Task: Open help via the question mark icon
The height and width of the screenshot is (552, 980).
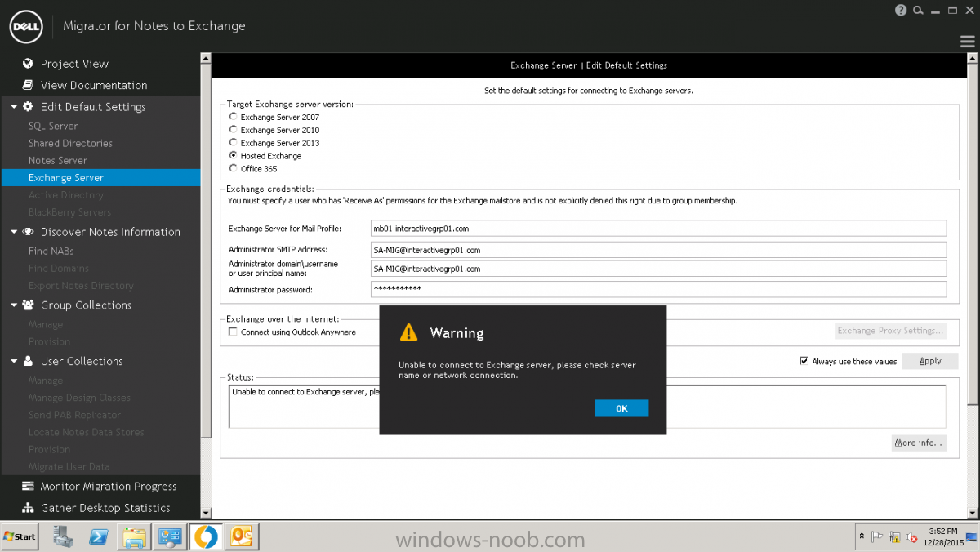Action: click(901, 11)
